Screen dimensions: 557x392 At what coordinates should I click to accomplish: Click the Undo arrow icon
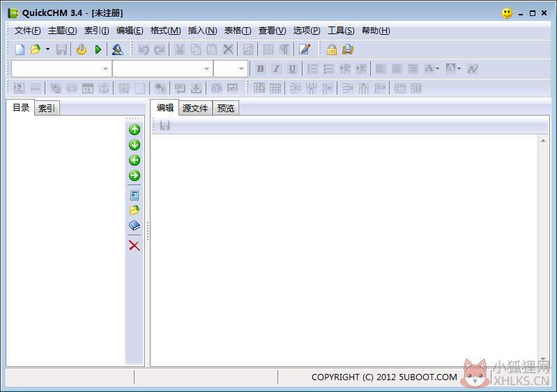click(x=144, y=49)
